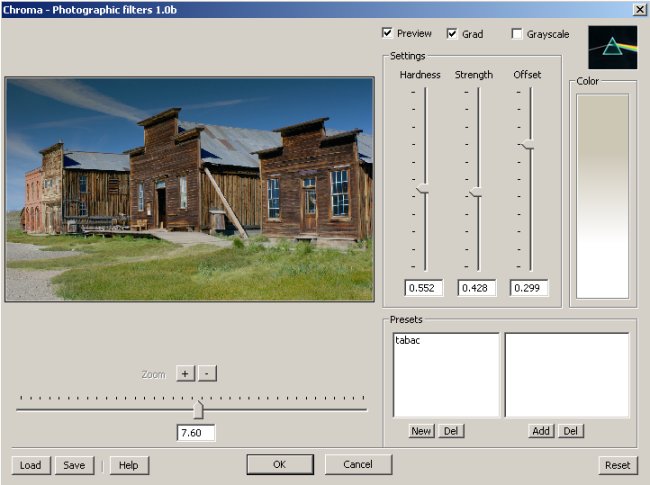
Task: Reset all filter settings
Action: pyautogui.click(x=618, y=465)
